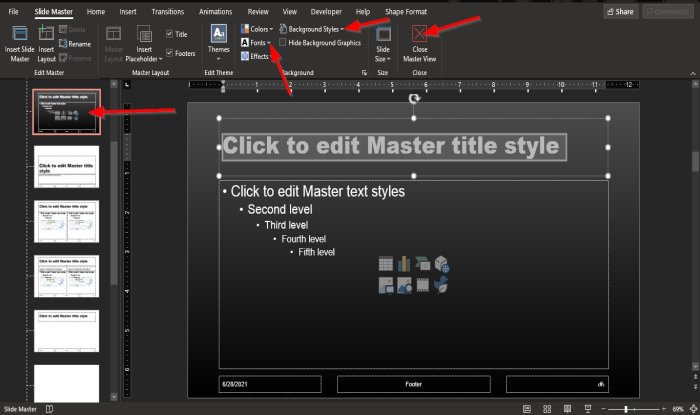The width and height of the screenshot is (700, 415).
Task: Click the Insert Layout icon
Action: (46, 33)
